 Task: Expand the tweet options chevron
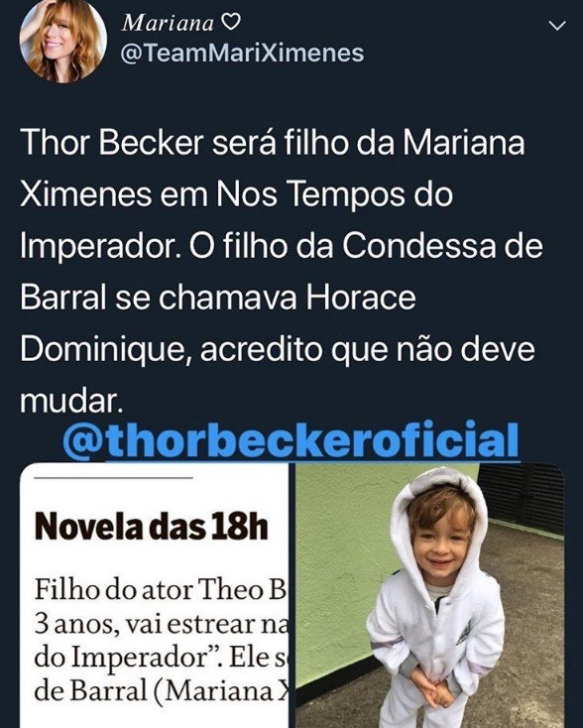click(x=557, y=26)
